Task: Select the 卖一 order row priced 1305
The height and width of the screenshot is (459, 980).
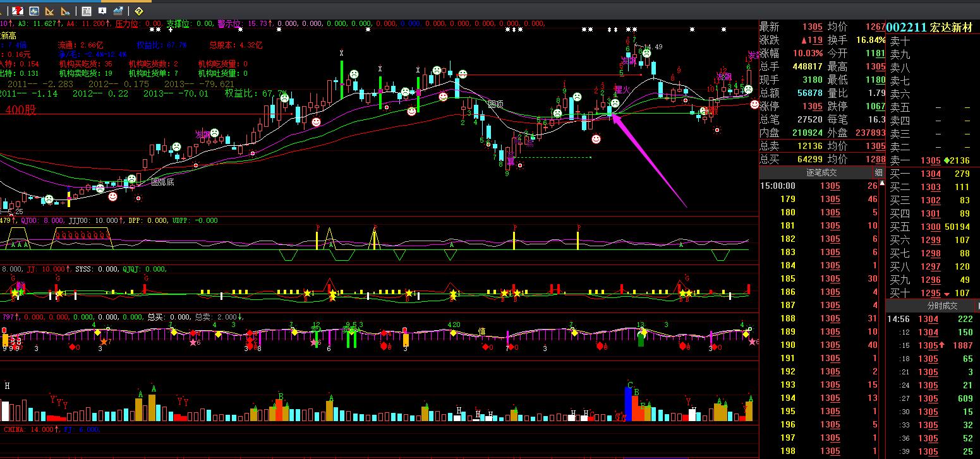Action: (933, 160)
